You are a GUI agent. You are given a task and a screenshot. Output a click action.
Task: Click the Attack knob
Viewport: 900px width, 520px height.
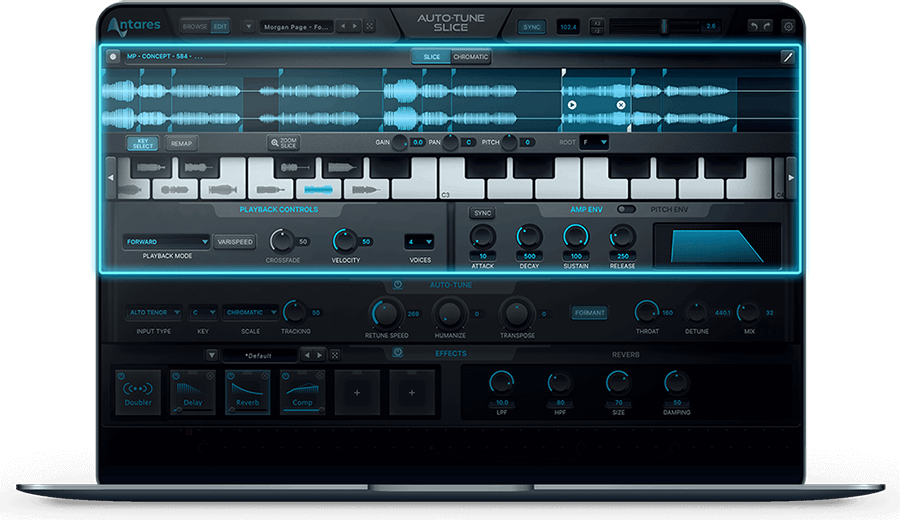[482, 236]
